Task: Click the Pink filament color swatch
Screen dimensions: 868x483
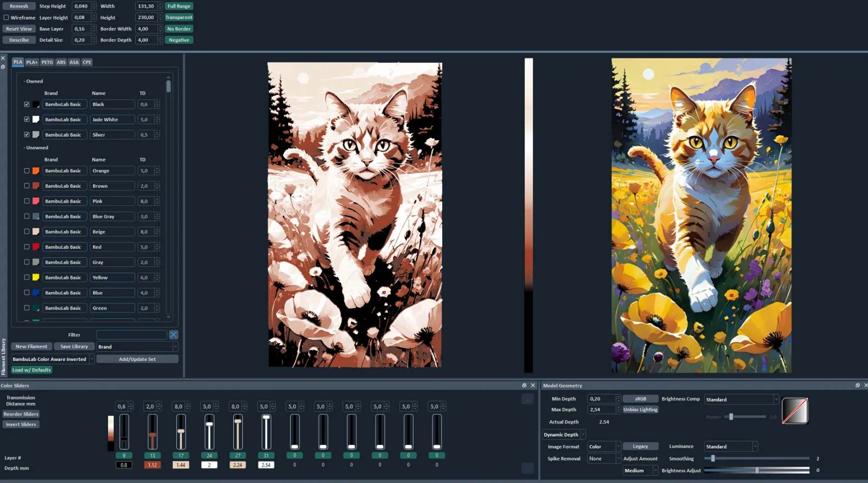Action: pos(36,201)
